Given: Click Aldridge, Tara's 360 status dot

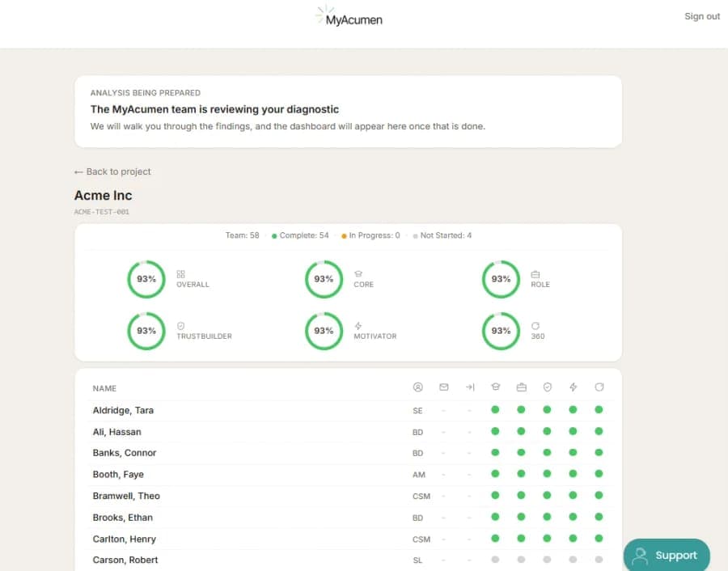Looking at the screenshot, I should coord(599,409).
